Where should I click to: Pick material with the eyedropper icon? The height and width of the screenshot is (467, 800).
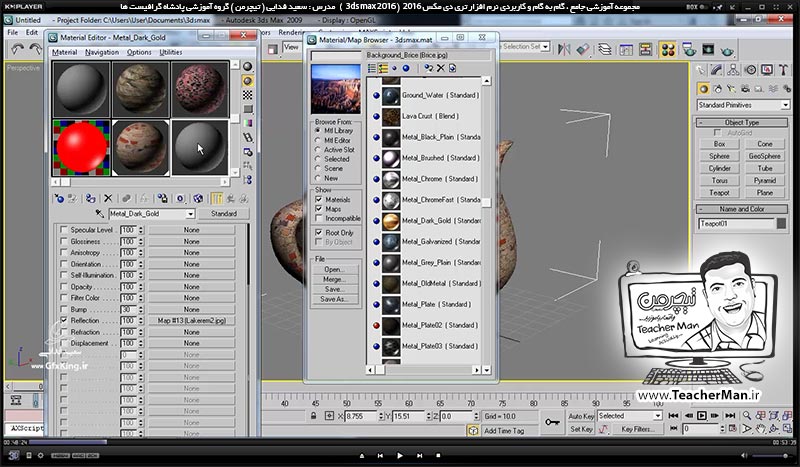(99, 214)
